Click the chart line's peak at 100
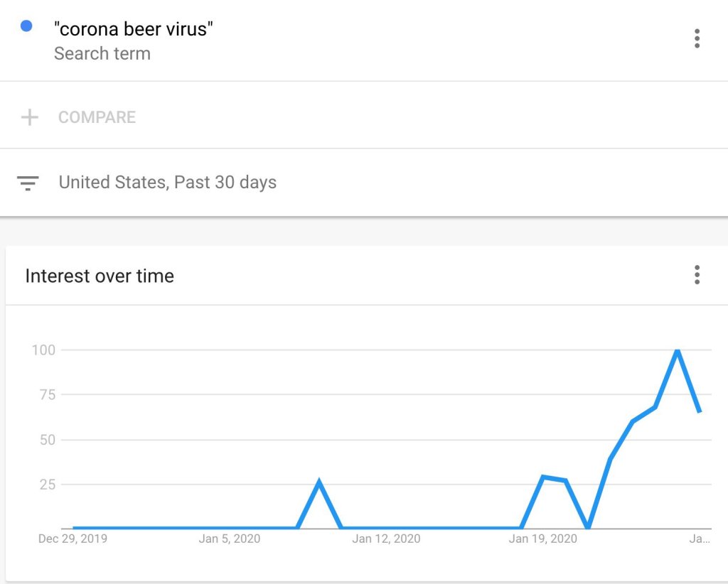The image size is (728, 584). point(678,350)
